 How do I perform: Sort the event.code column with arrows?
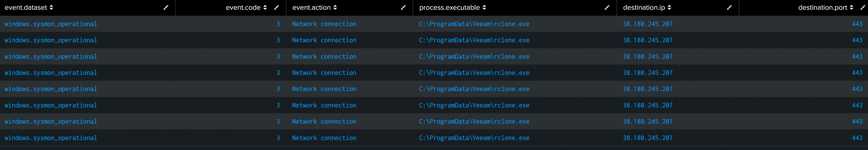point(265,7)
